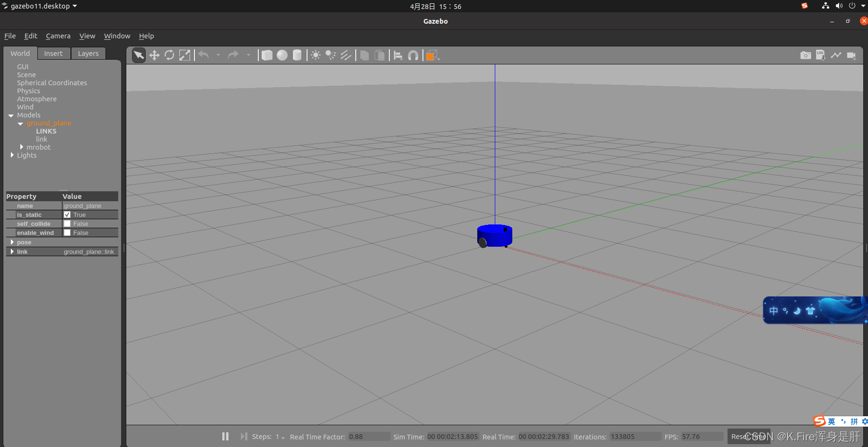Open the system volume indicator
The width and height of the screenshot is (868, 447).
coord(839,6)
